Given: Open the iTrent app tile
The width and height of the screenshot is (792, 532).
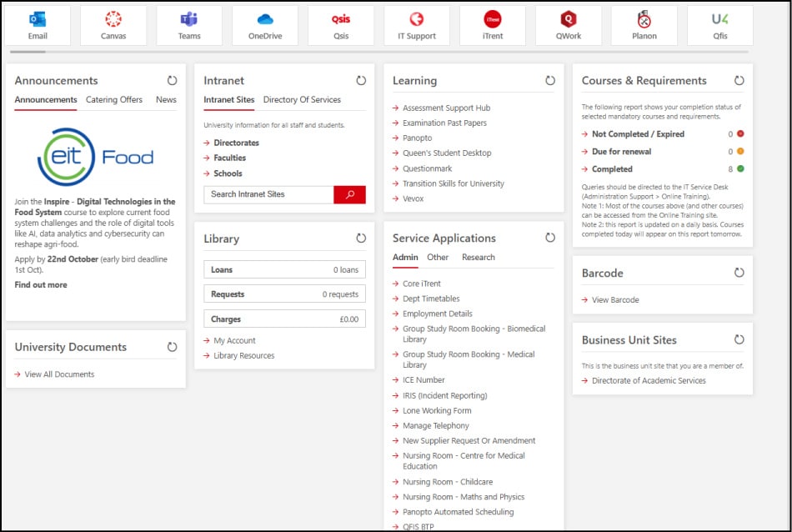Looking at the screenshot, I should (x=492, y=25).
